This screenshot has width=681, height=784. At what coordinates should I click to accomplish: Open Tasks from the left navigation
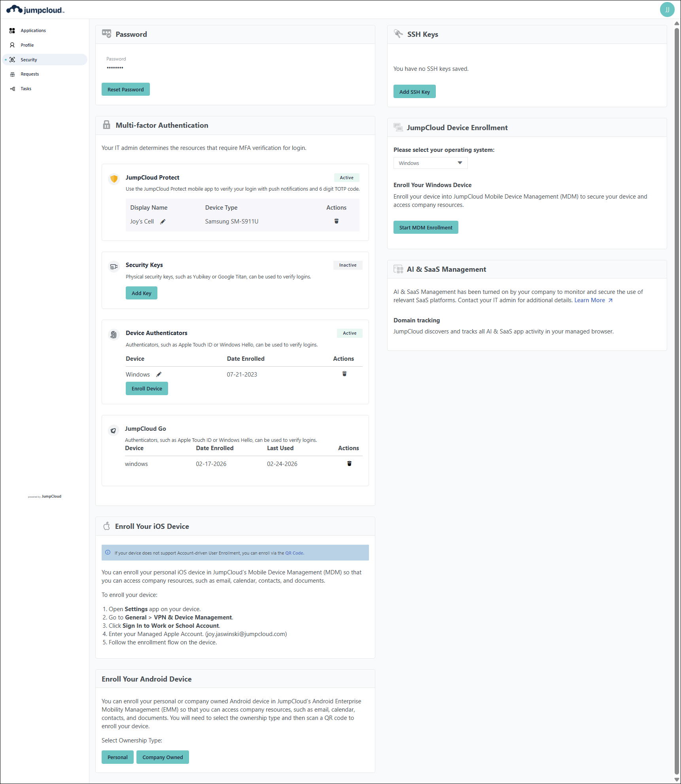pos(26,89)
